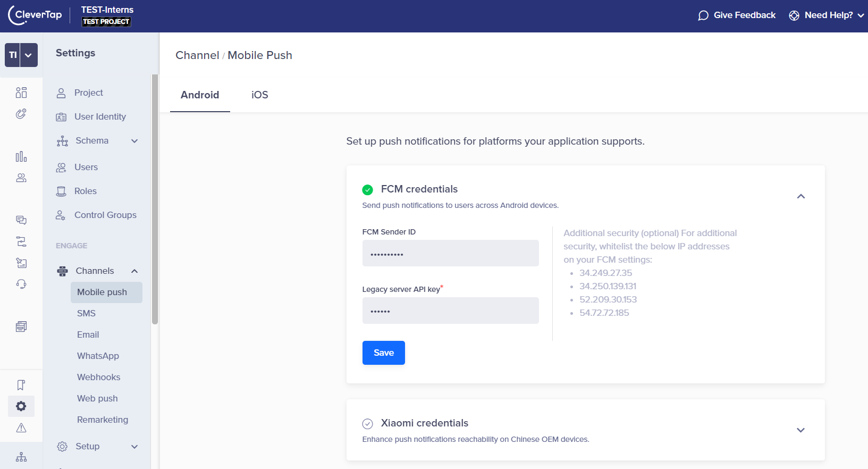This screenshot has height=469, width=868.
Task: Open the Campaigns chat icon in left rail
Action: point(21,220)
